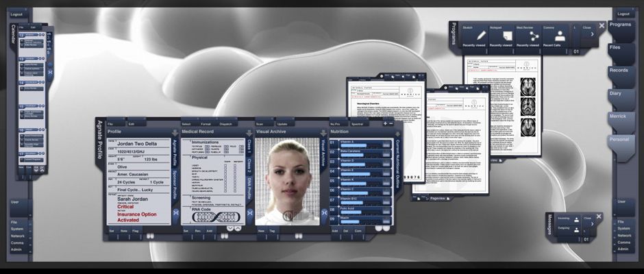This screenshot has width=644, height=274.
Task: Click the RNA Code helix graphic
Action: click(x=216, y=217)
